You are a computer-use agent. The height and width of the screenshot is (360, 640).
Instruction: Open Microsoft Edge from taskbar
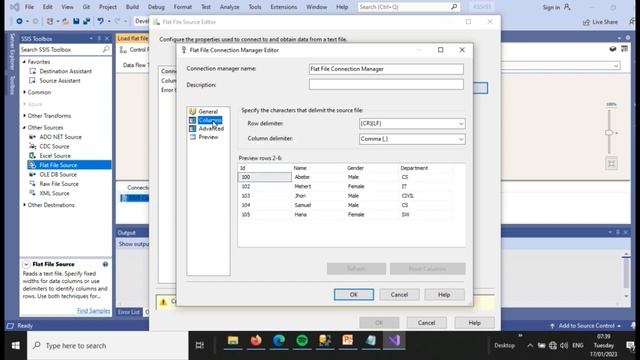point(279,341)
